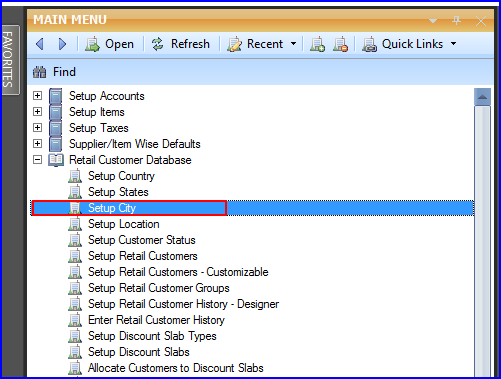The width and height of the screenshot is (501, 379).
Task: Go back with the left arrow
Action: (40, 44)
